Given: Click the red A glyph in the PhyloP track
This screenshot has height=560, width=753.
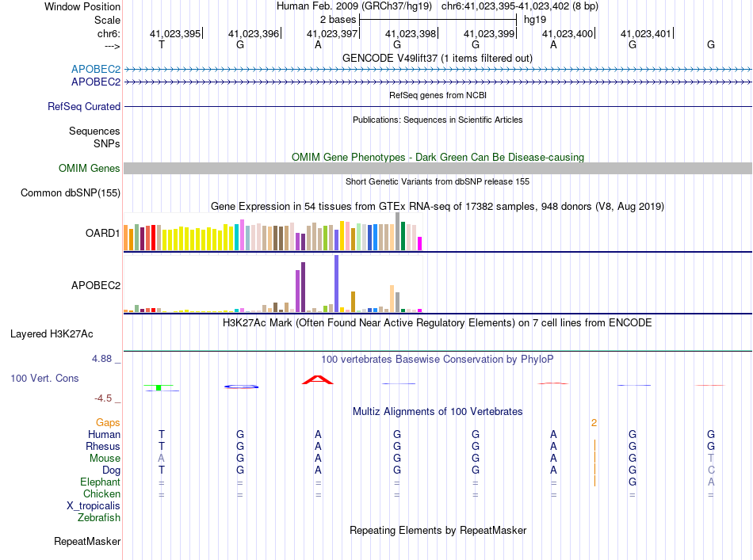Looking at the screenshot, I should coord(317,379).
